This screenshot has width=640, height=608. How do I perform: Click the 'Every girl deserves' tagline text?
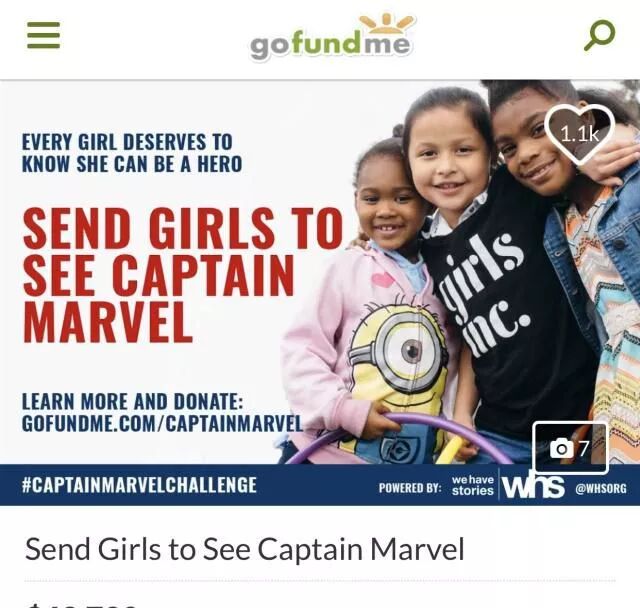click(x=131, y=153)
